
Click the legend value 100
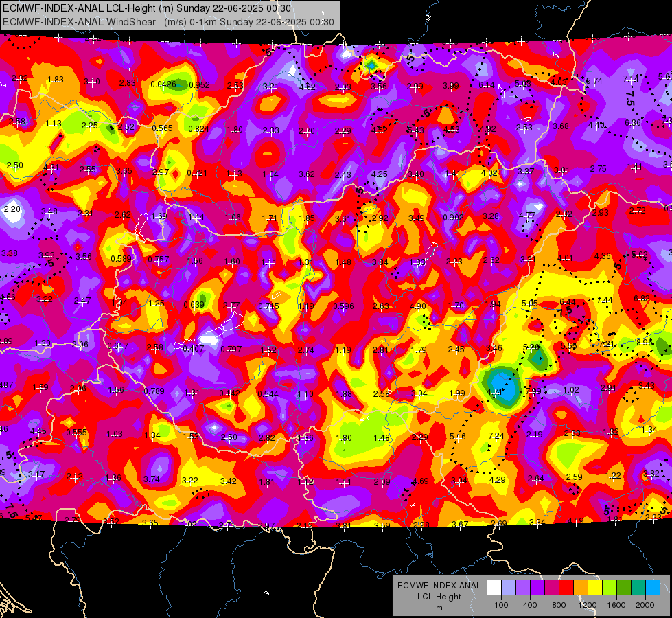pos(501,605)
